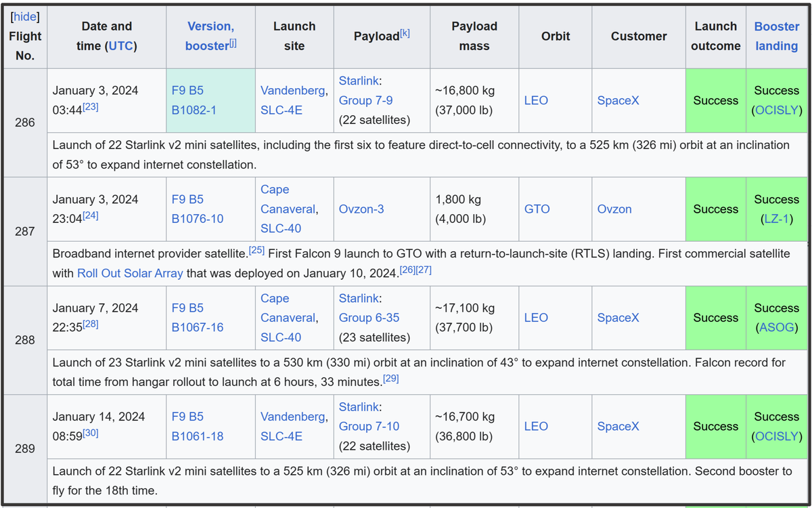
Task: Select flight number 289 cell
Action: 25,448
